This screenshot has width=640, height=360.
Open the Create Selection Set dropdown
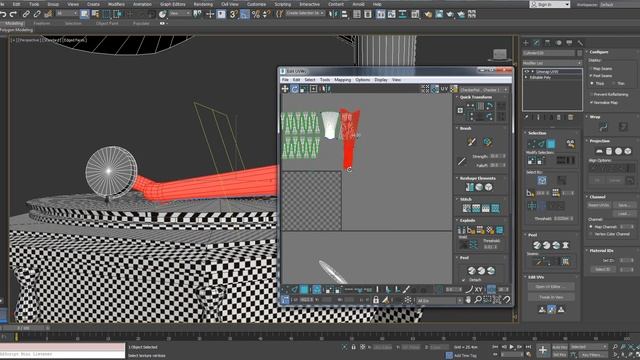click(305, 13)
